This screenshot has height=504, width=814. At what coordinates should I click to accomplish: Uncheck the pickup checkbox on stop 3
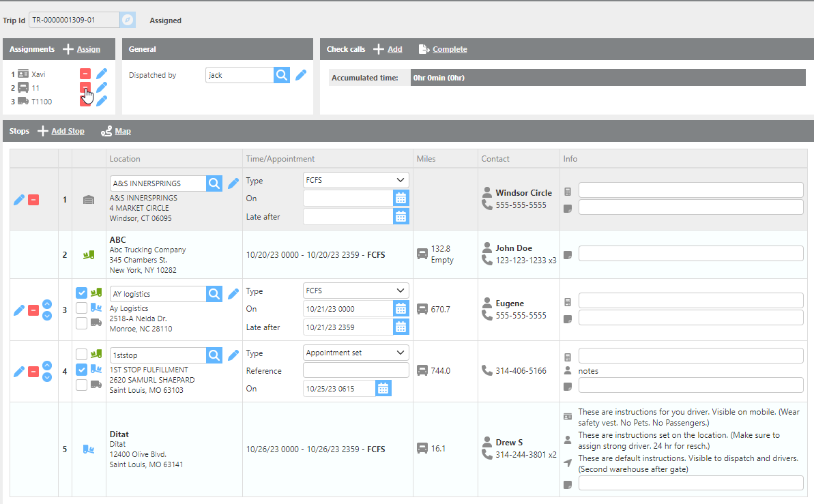[x=82, y=293]
